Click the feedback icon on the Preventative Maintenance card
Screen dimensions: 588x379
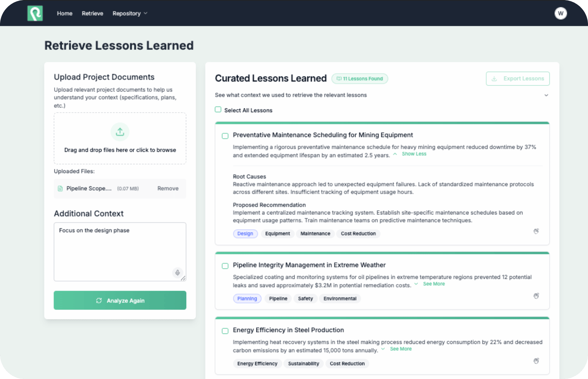[536, 231]
